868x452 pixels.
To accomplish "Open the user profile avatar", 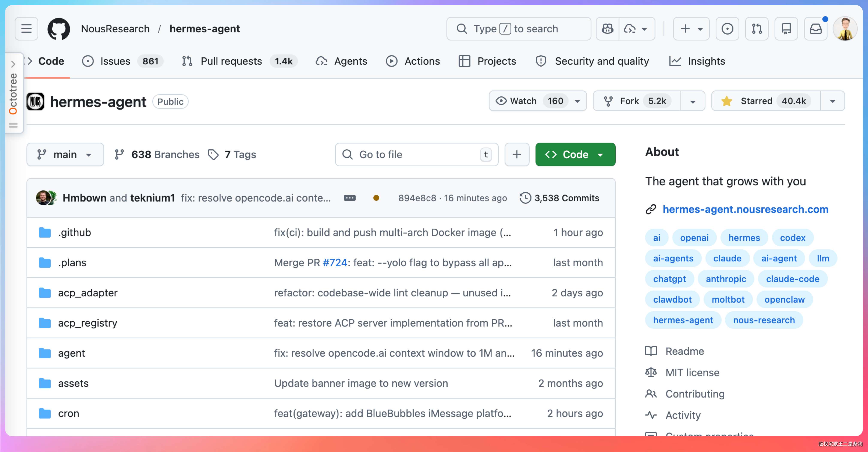I will point(845,29).
